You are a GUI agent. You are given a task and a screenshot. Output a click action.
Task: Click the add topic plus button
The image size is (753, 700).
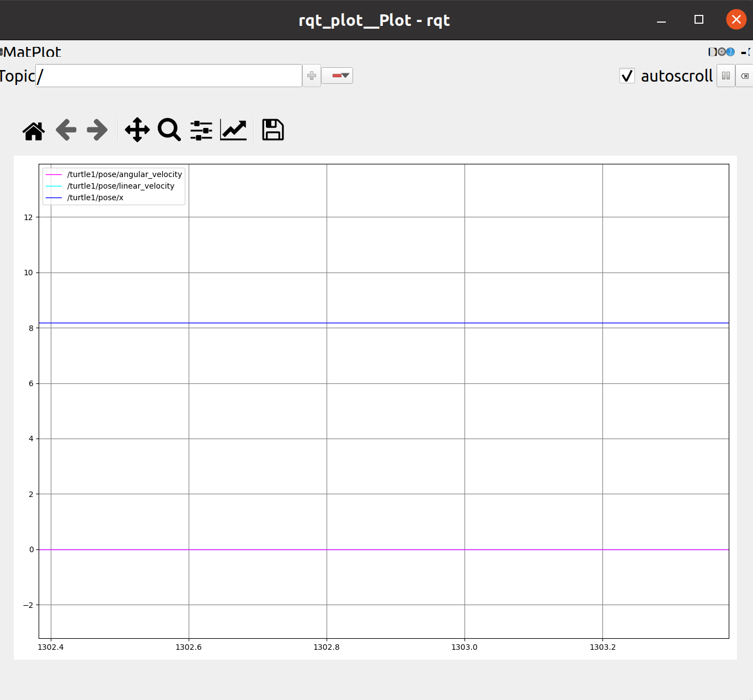point(312,76)
